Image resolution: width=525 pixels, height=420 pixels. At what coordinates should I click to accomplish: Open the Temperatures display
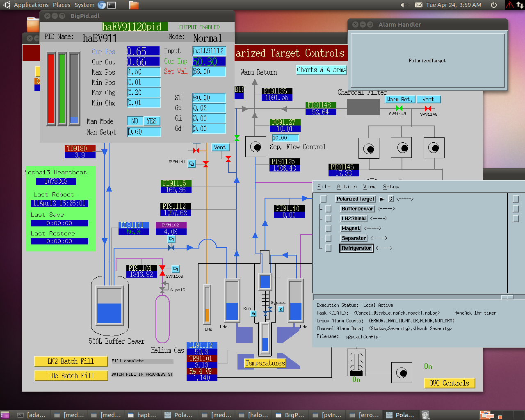(x=265, y=363)
